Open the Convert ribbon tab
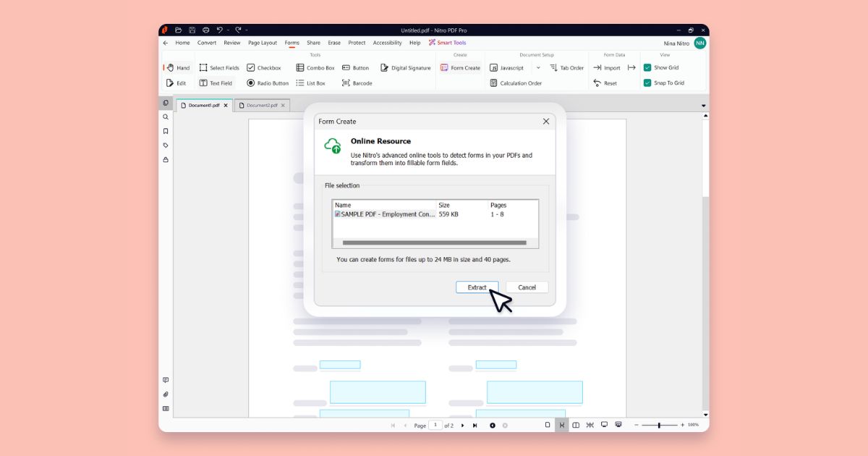The image size is (868, 456). coord(207,43)
